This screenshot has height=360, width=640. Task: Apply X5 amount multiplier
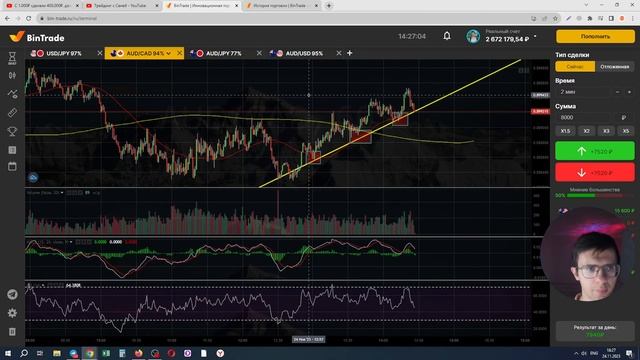[626, 131]
